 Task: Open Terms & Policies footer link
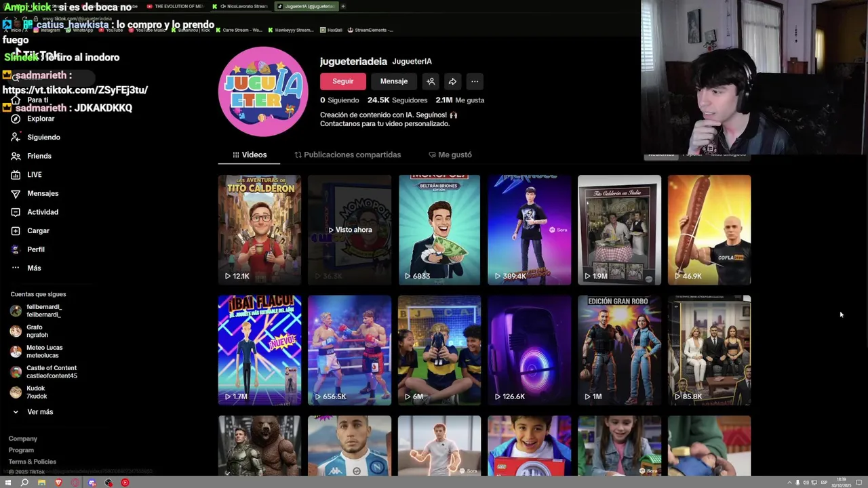(33, 462)
